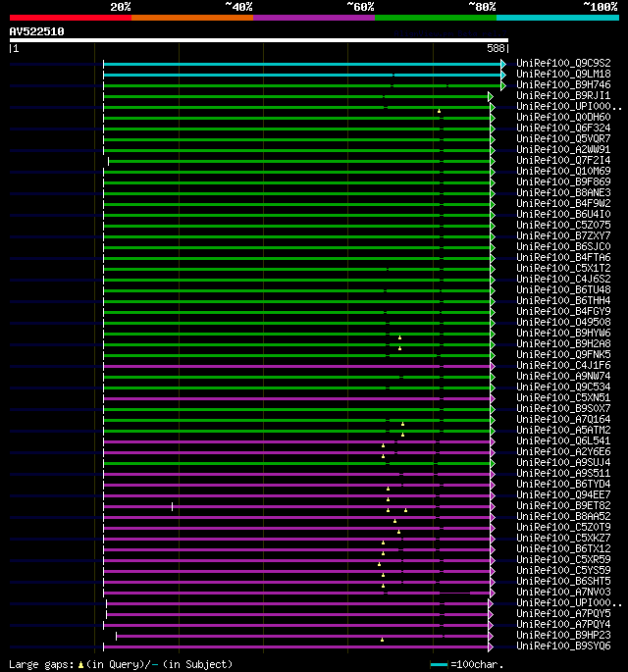This screenshot has height=672, width=628.
Task: Select the UniRef100_B9F869 label
Action: click(x=563, y=181)
